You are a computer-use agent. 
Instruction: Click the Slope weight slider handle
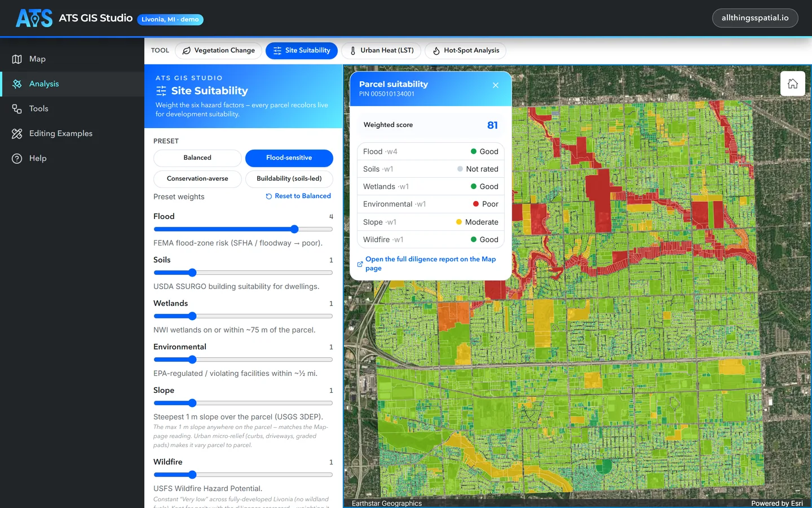coord(192,403)
